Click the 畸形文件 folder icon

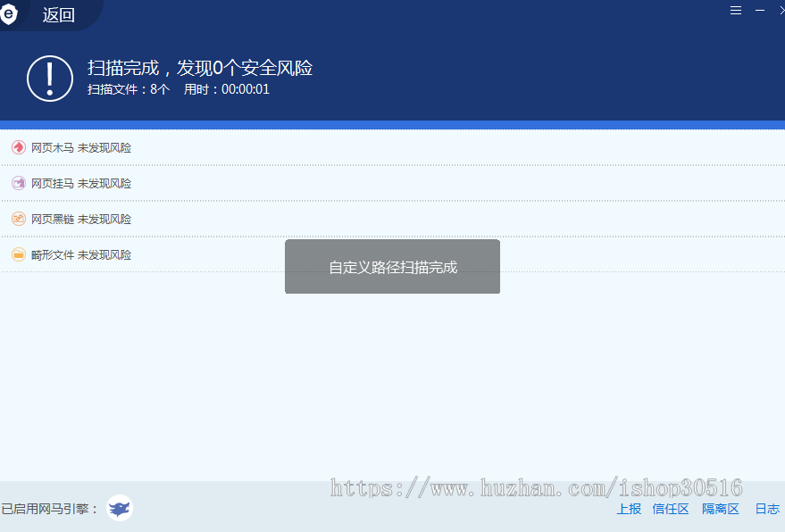tap(19, 254)
